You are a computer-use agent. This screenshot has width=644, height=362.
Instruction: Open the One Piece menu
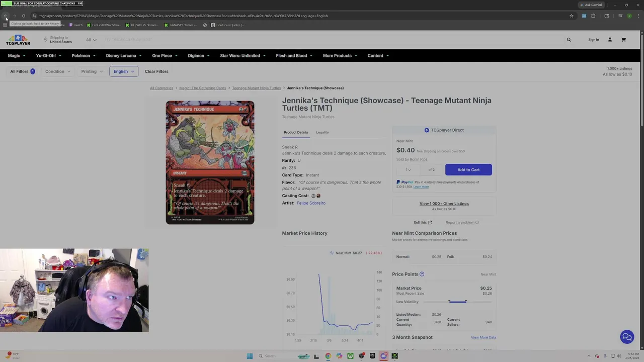pyautogui.click(x=165, y=56)
